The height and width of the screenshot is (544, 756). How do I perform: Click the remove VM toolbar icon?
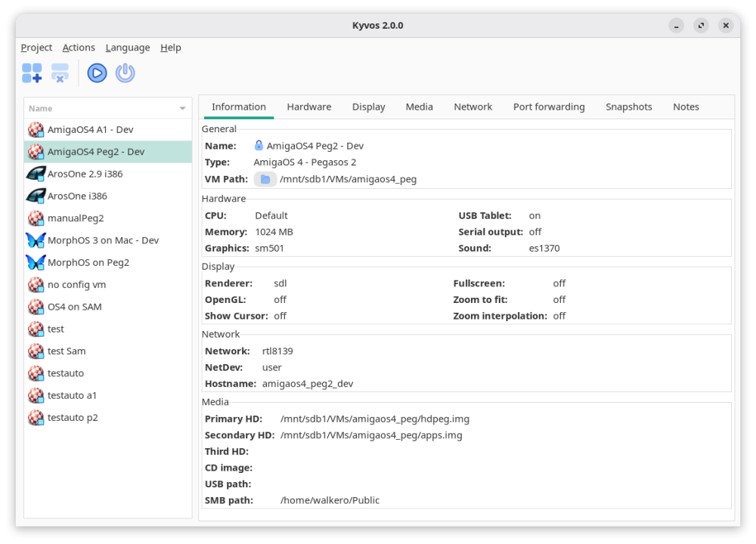(x=60, y=73)
